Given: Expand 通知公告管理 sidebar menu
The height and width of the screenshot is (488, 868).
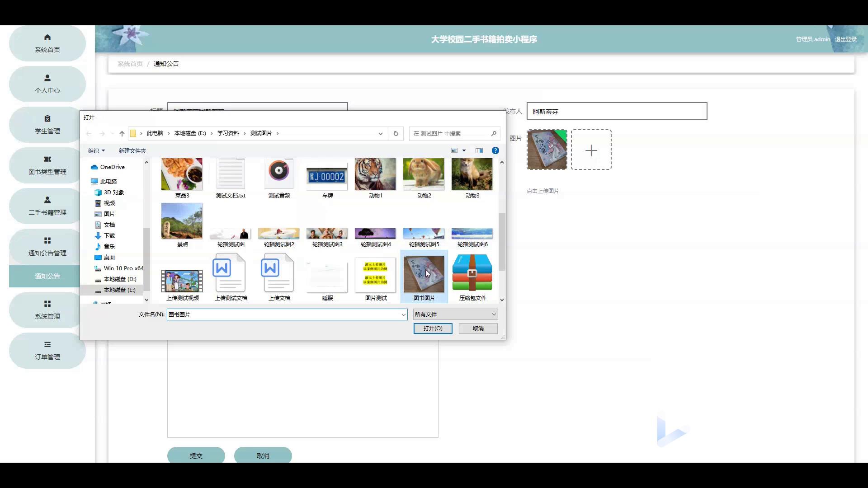Looking at the screenshot, I should [x=47, y=247].
